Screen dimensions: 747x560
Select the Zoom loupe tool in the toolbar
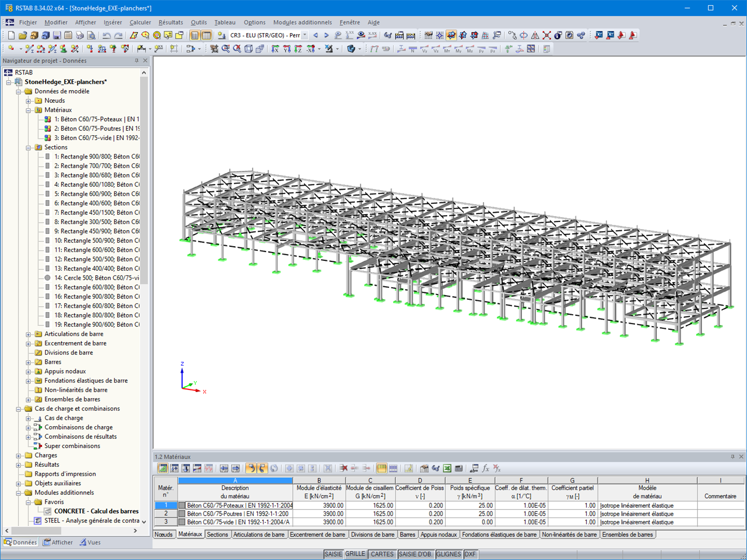[x=226, y=49]
